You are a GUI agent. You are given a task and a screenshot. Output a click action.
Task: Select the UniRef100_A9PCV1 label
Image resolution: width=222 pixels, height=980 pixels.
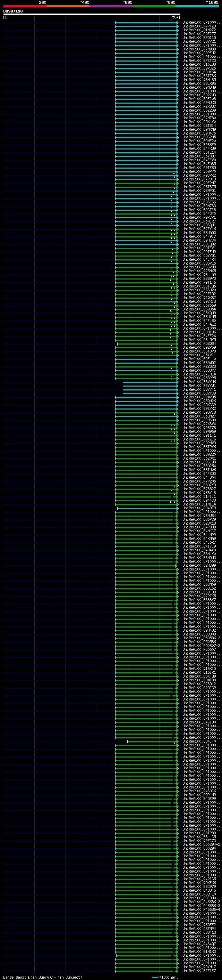point(199,218)
